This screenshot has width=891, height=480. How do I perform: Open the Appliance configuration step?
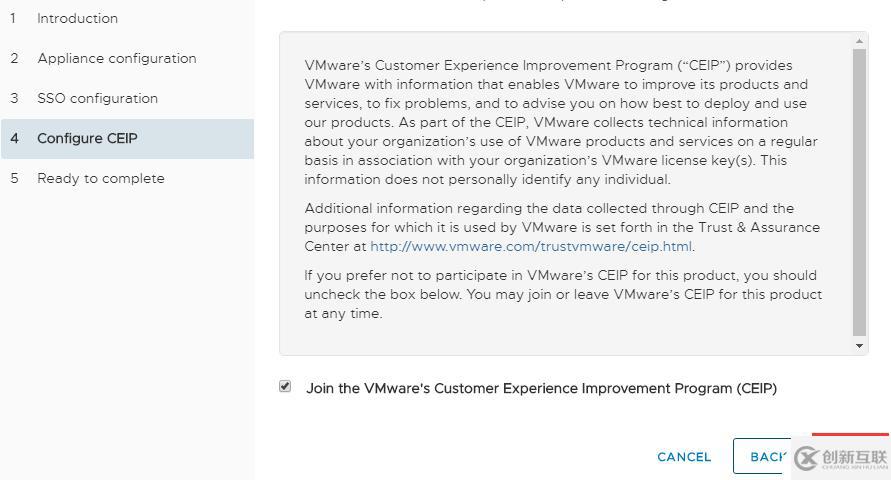(x=117, y=59)
